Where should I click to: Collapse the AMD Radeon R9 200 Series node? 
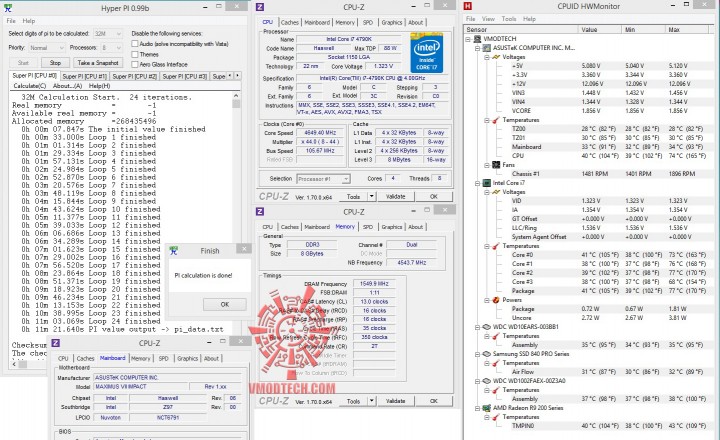[x=477, y=408]
